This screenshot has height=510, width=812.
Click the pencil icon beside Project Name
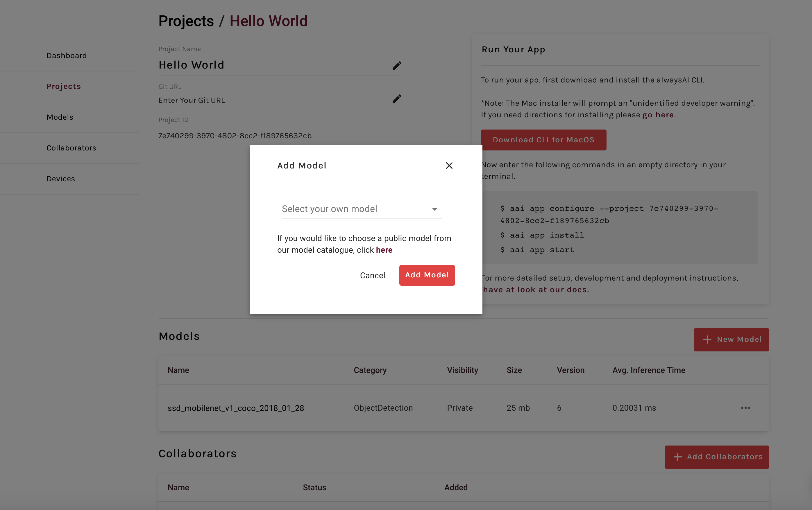[397, 65]
